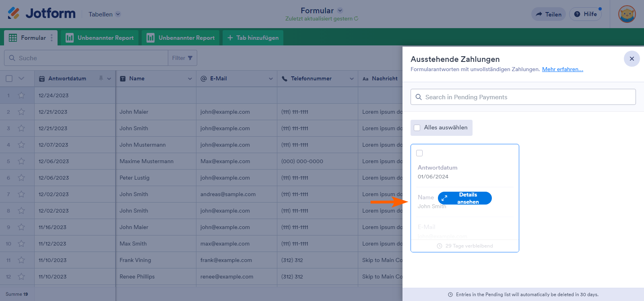Open the Hilfe button
This screenshot has height=301, width=644.
click(585, 14)
